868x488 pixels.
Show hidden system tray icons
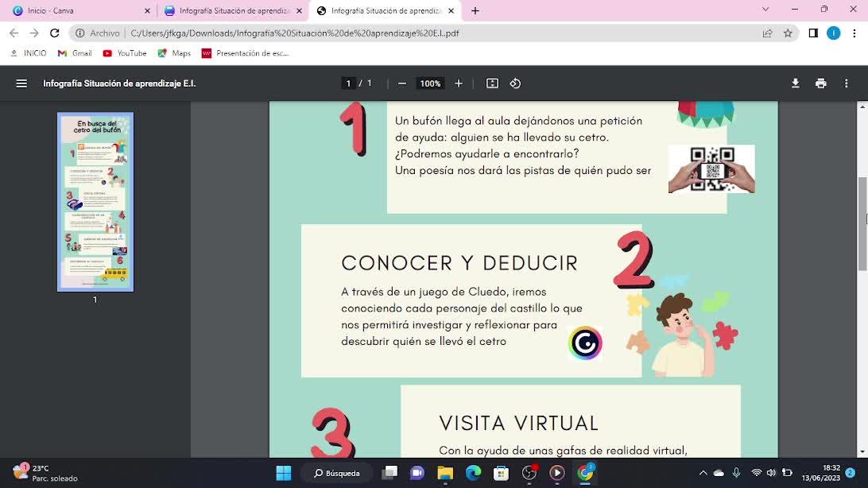[x=703, y=473]
